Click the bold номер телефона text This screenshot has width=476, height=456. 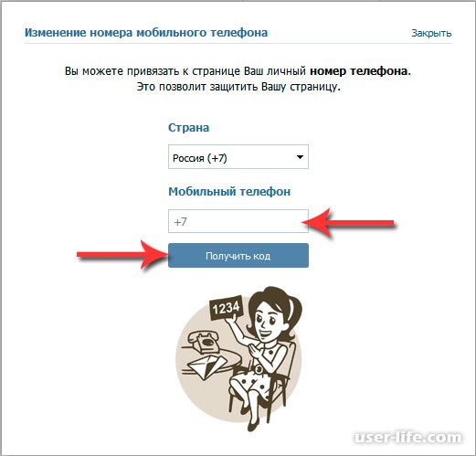tap(360, 71)
